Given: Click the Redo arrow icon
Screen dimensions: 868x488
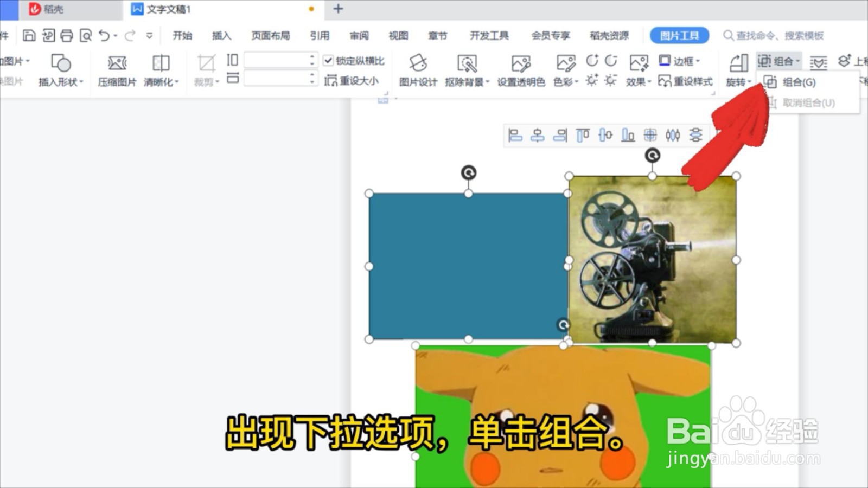Looking at the screenshot, I should pos(130,36).
